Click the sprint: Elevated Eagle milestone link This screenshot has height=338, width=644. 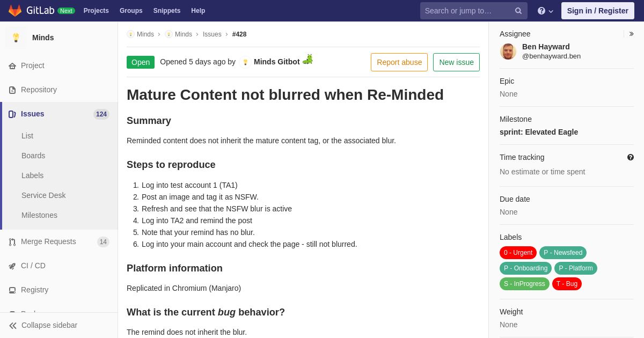539,132
